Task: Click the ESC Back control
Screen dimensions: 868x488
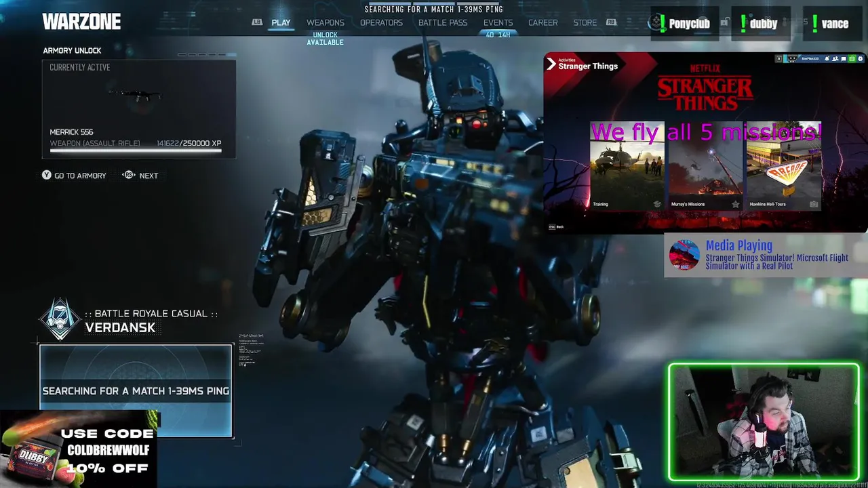Action: coord(556,227)
